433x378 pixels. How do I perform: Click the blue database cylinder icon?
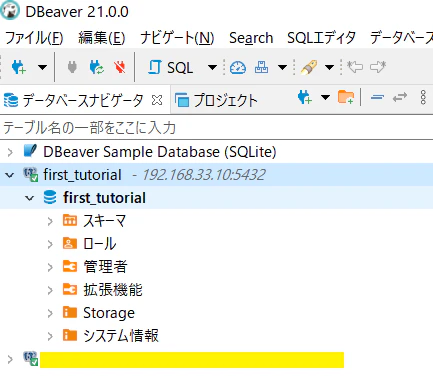pyautogui.click(x=50, y=197)
